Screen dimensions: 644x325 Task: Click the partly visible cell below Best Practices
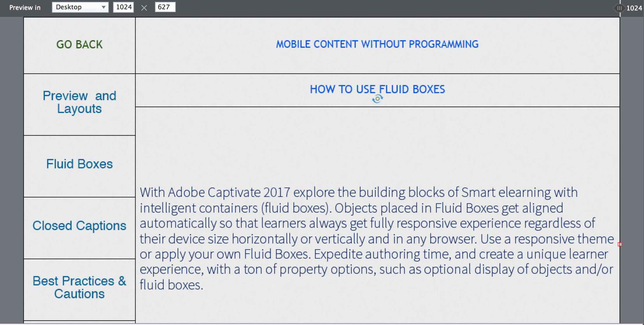point(79,322)
